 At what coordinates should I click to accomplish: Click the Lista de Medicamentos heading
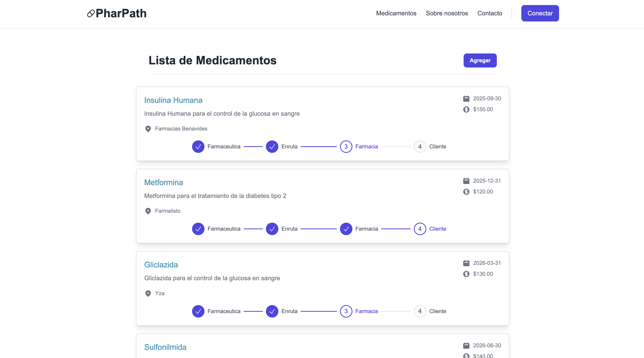tap(212, 60)
